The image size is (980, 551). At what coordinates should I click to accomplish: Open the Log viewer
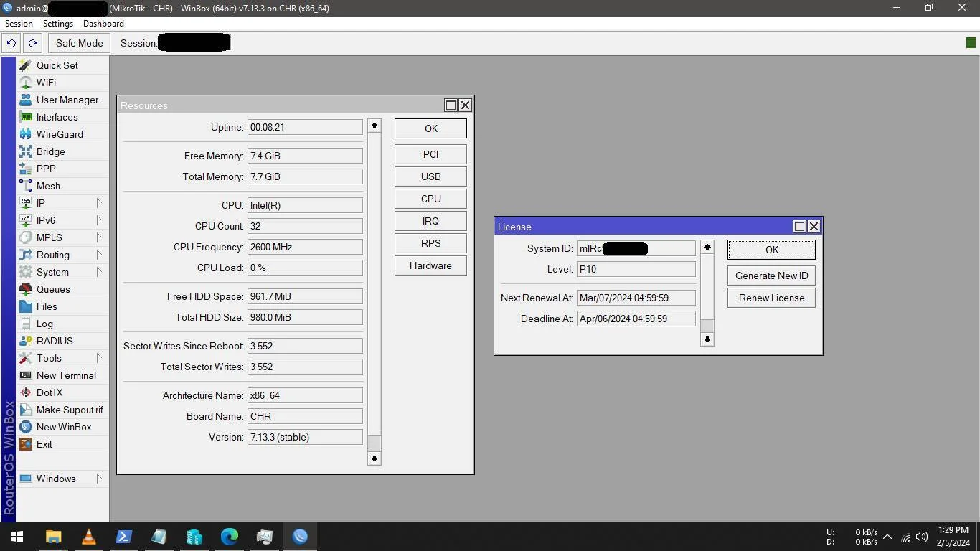pos(62,324)
